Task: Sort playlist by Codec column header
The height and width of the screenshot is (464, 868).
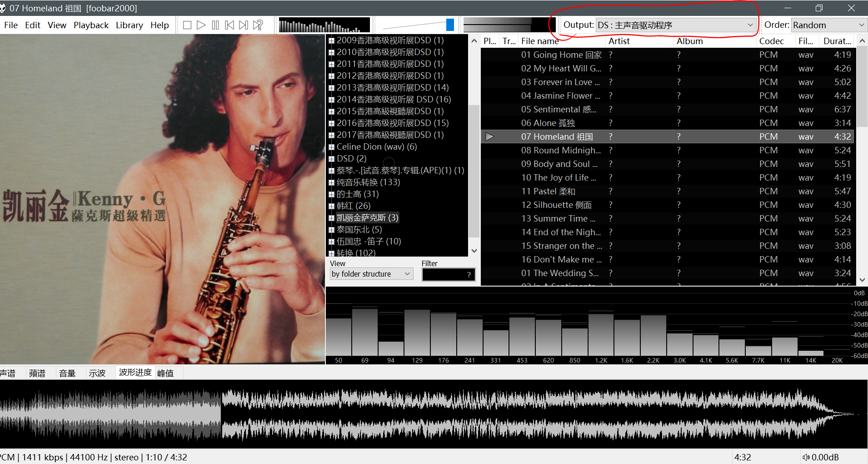Action: coord(771,41)
